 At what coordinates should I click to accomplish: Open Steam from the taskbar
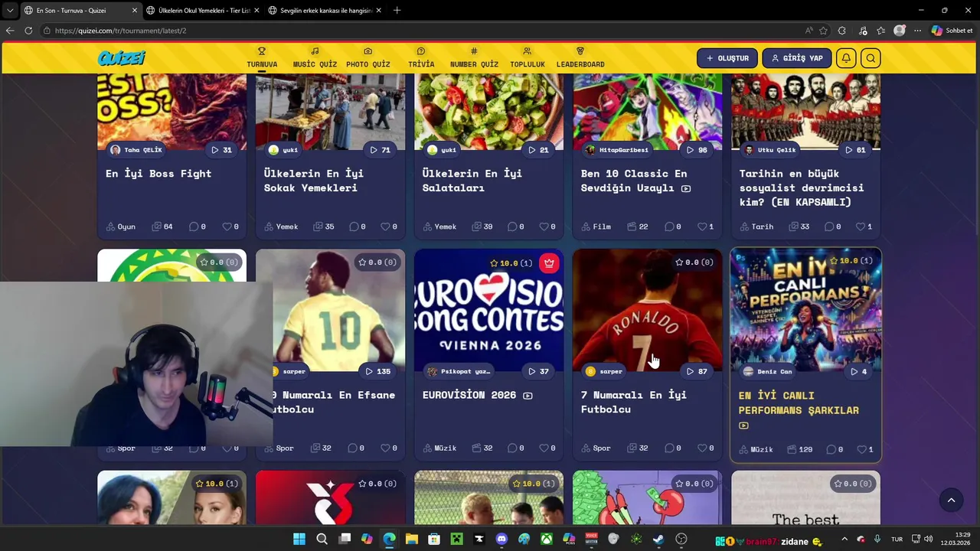tap(658, 540)
